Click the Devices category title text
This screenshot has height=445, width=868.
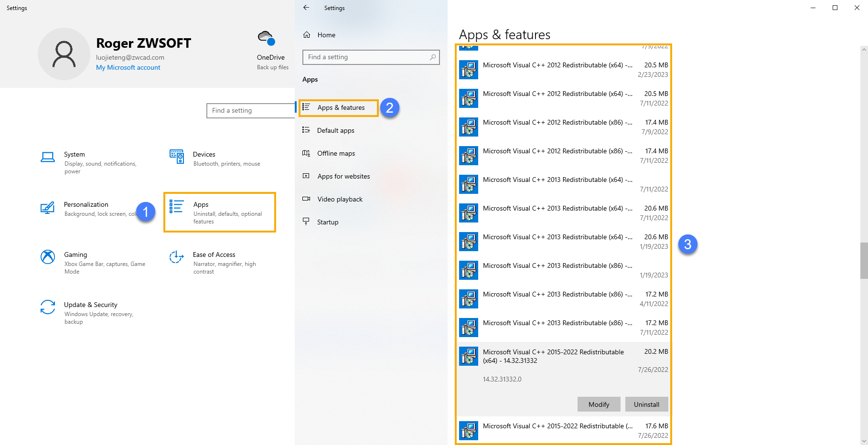click(x=204, y=154)
